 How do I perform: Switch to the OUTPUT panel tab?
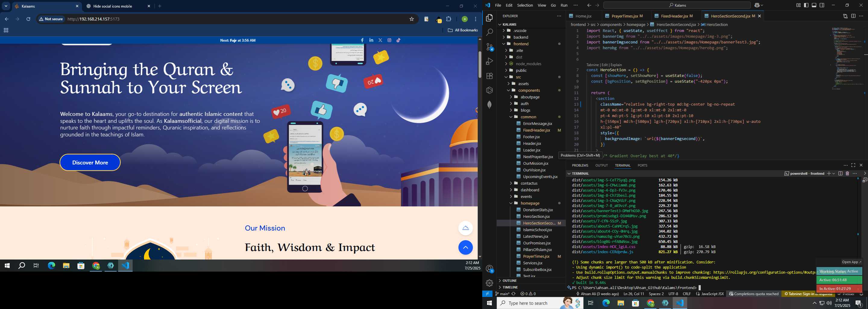pyautogui.click(x=602, y=165)
